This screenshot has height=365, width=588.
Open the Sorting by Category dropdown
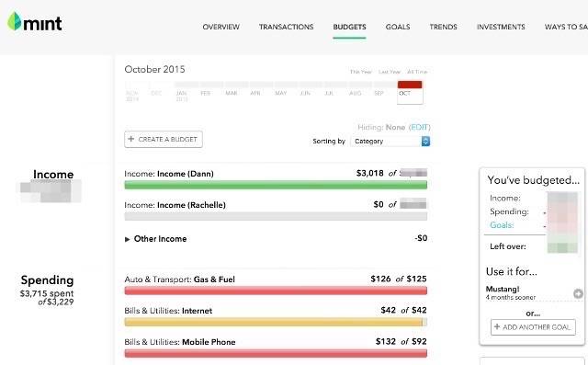click(x=390, y=141)
